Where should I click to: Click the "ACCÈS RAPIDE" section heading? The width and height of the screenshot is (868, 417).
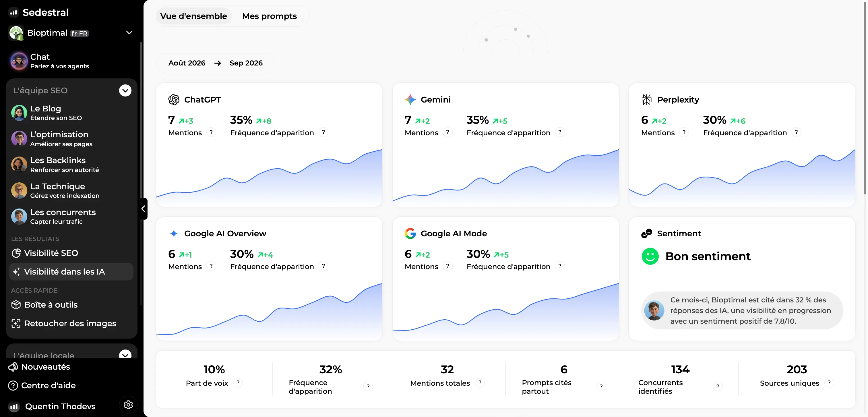click(34, 290)
